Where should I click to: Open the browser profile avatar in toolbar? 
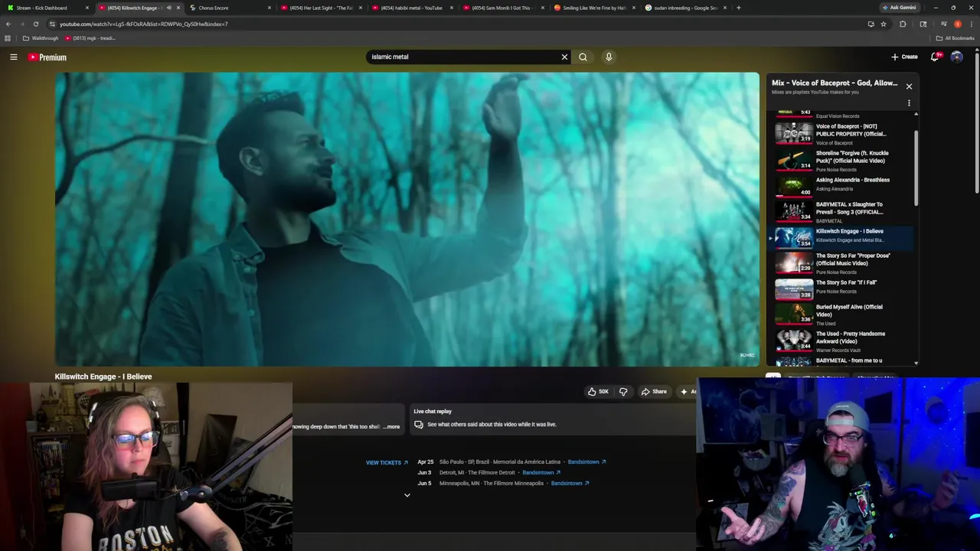pos(957,24)
